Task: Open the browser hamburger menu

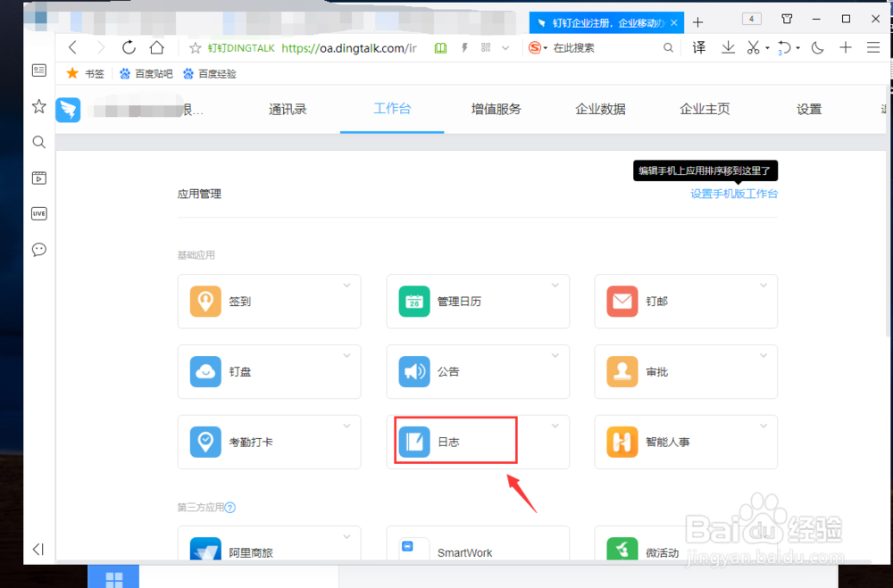Action: click(873, 48)
